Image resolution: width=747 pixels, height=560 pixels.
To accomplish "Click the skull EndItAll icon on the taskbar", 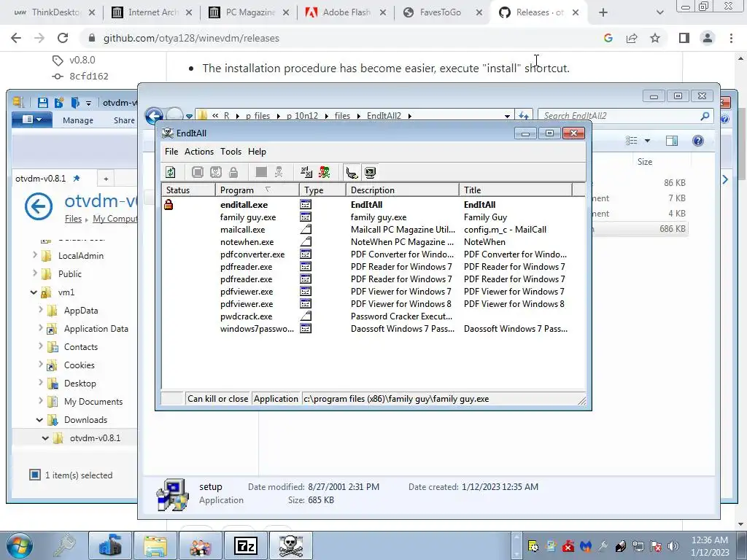I will pos(290,545).
